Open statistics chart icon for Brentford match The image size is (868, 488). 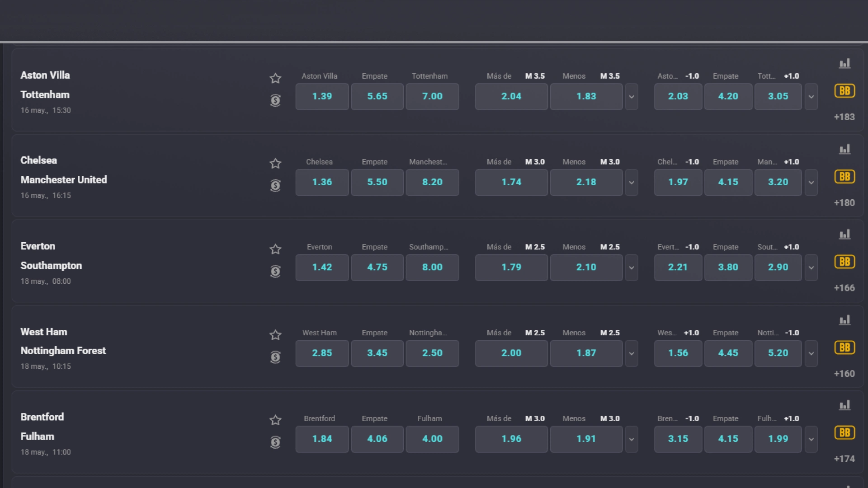[x=844, y=405]
